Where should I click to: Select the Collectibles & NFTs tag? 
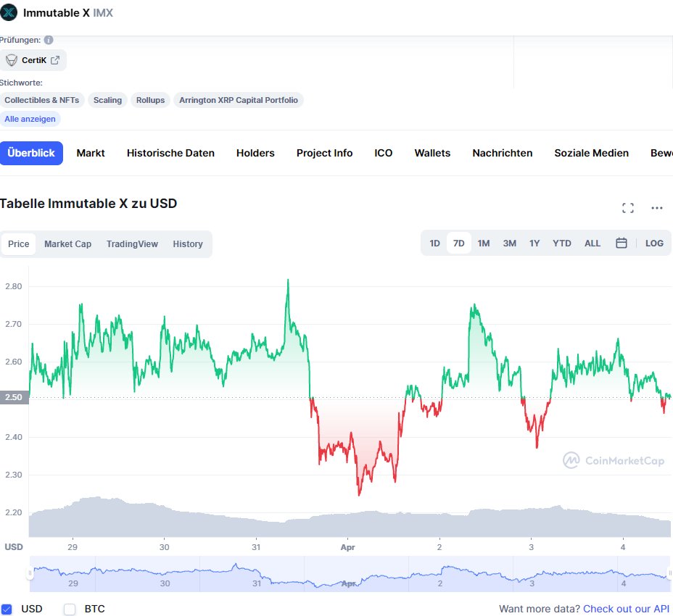click(x=41, y=100)
